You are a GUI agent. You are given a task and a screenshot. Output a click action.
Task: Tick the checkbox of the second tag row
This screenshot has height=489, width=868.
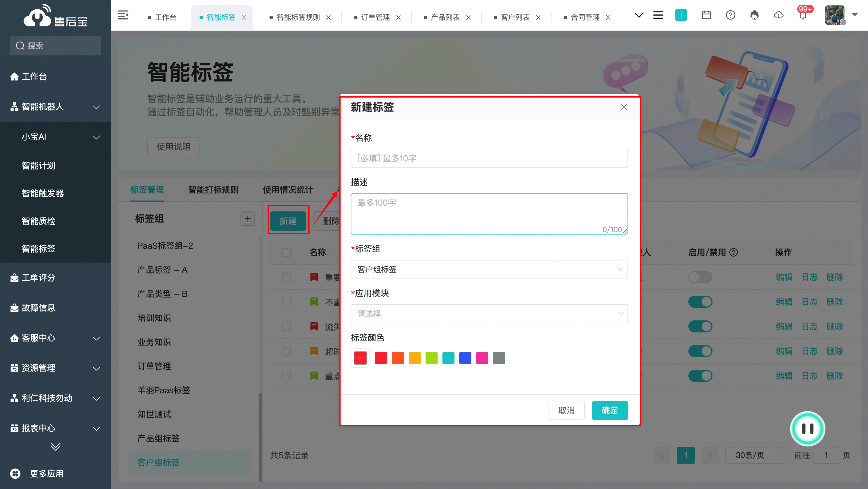coord(286,302)
